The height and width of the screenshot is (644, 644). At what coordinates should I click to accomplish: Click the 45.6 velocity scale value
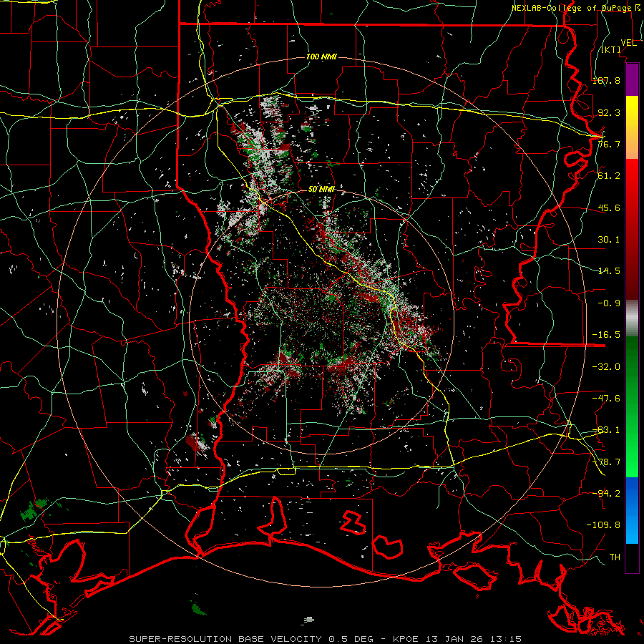[609, 208]
